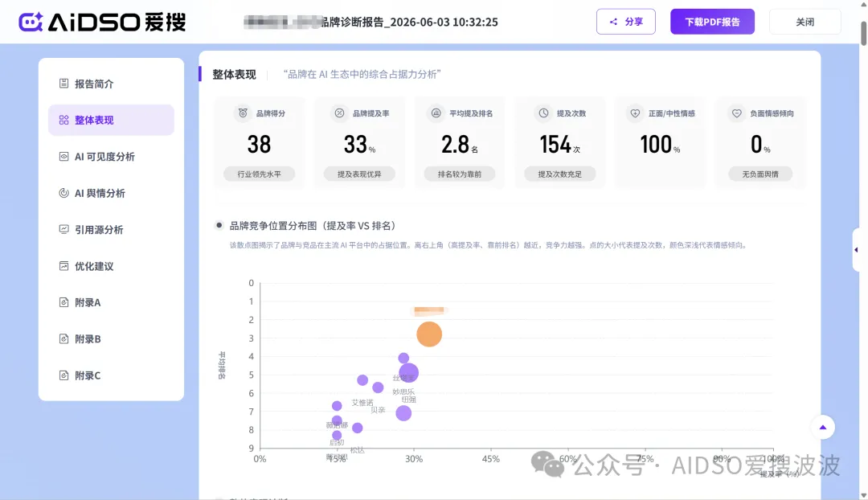Click the large orange bubble in scatter chart
This screenshot has height=500, width=868.
429,334
